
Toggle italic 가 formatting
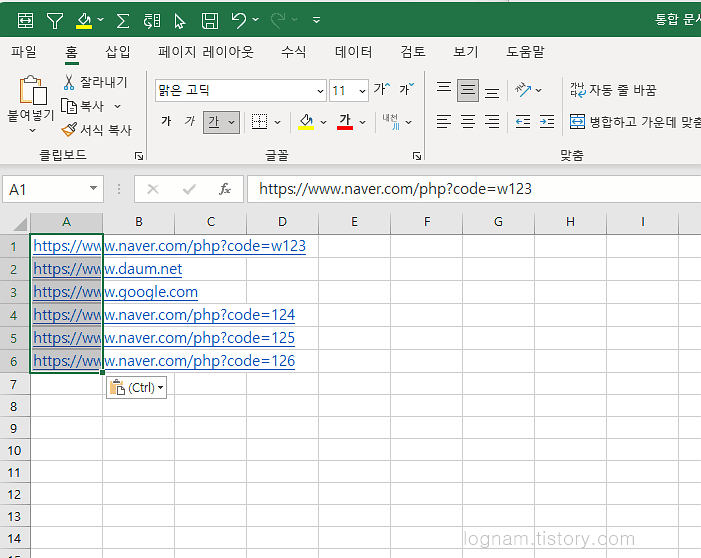tap(190, 121)
